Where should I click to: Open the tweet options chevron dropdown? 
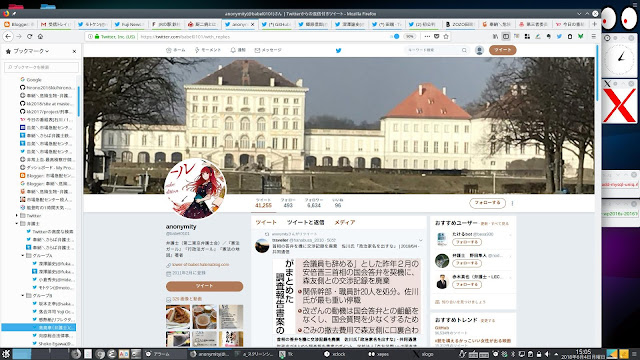pyautogui.click(x=421, y=240)
